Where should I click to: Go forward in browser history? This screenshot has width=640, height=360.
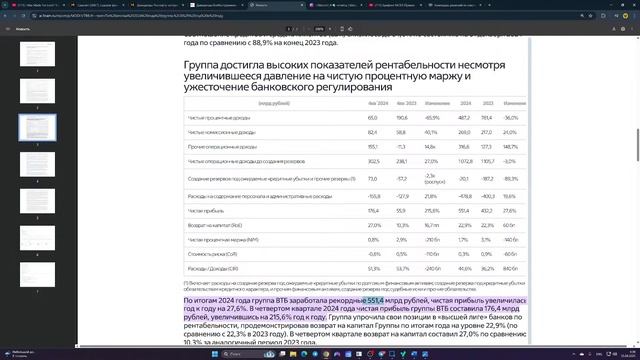[14, 16]
